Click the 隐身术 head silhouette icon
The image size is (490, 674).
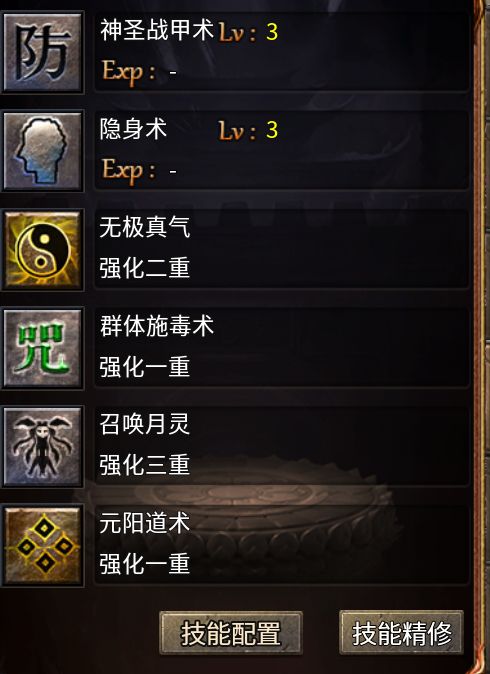click(42, 151)
